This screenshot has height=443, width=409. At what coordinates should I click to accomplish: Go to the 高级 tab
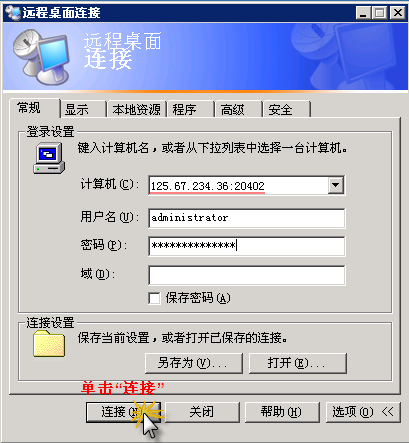tap(239, 109)
